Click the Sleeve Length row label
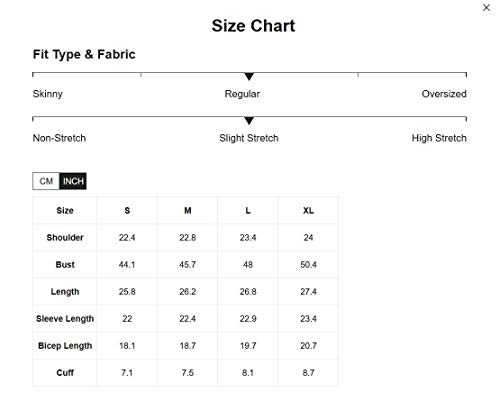500x410 pixels. tap(65, 319)
